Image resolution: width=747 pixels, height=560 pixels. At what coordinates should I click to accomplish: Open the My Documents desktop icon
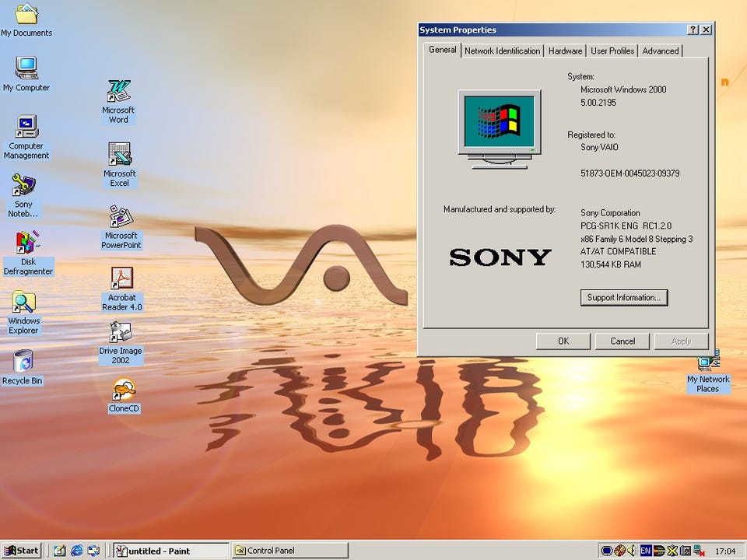pyautogui.click(x=26, y=19)
